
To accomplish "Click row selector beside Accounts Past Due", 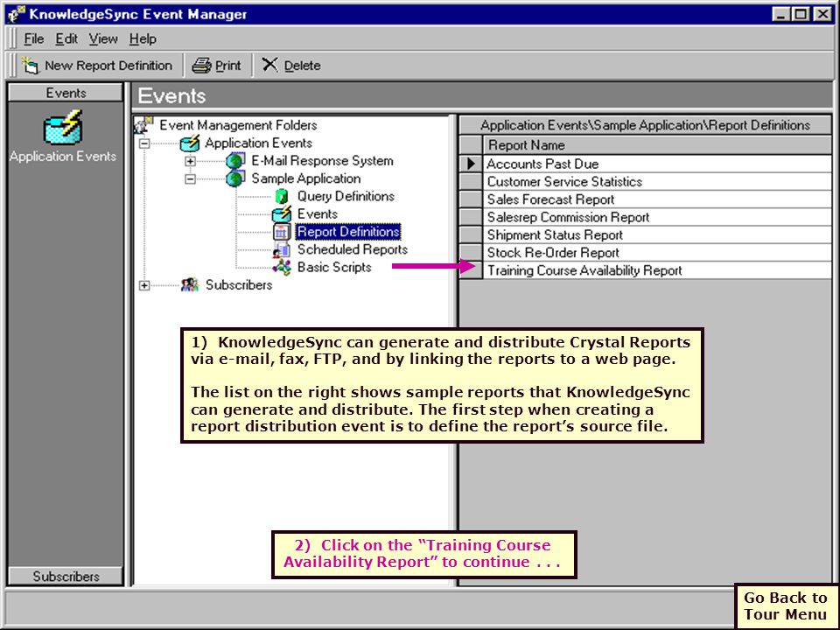I will (x=472, y=164).
